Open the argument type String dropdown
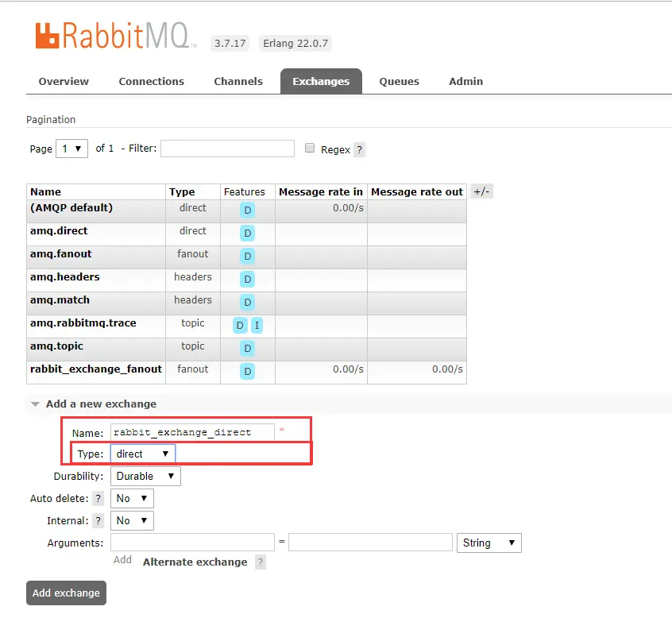The height and width of the screenshot is (618, 672). (489, 543)
